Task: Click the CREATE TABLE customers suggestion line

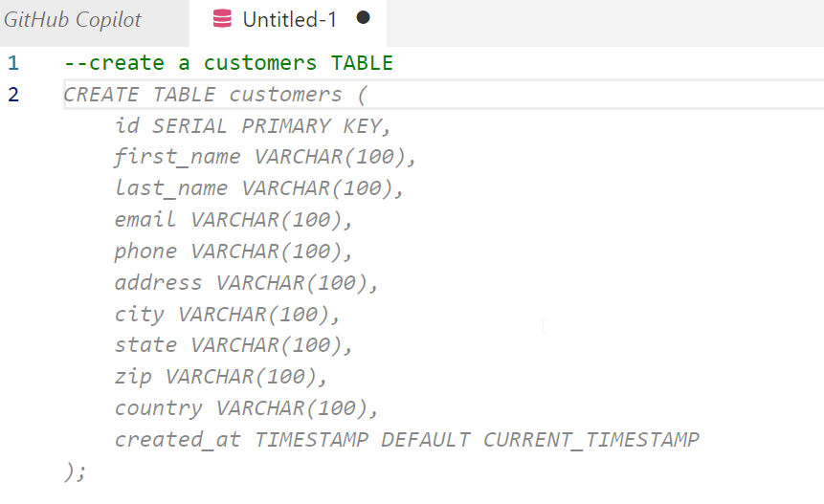Action: tap(215, 95)
